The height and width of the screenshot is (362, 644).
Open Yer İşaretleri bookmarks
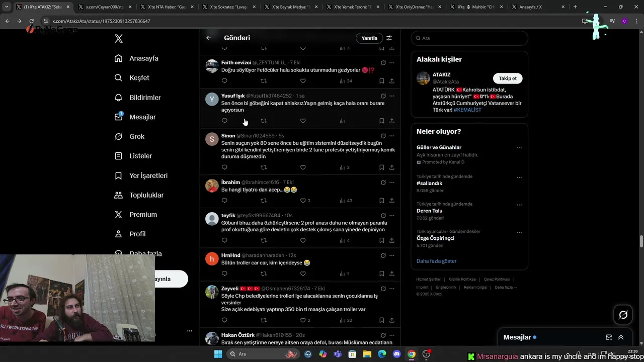tap(141, 175)
